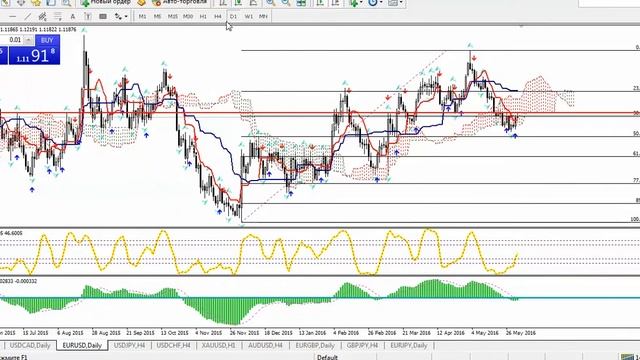Click the MetaEditor icon beside New Order
This screenshot has height=360, width=640.
coord(141,2)
